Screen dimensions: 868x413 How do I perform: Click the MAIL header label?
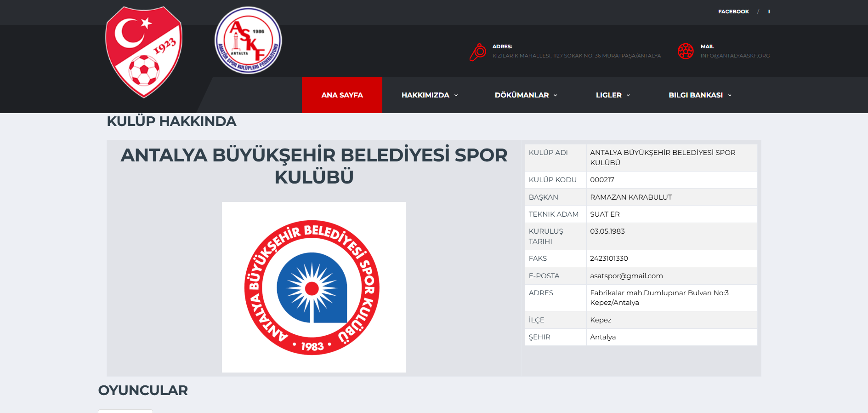pyautogui.click(x=707, y=46)
